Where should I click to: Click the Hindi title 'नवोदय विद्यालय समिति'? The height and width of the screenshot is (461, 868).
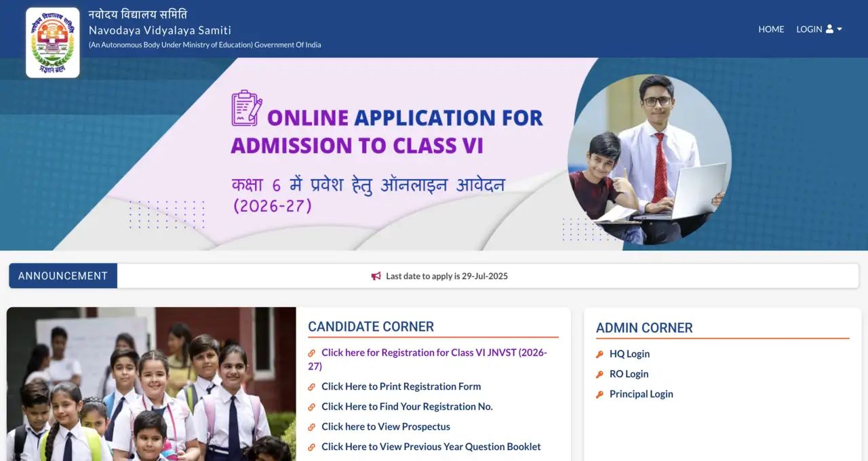pos(138,14)
